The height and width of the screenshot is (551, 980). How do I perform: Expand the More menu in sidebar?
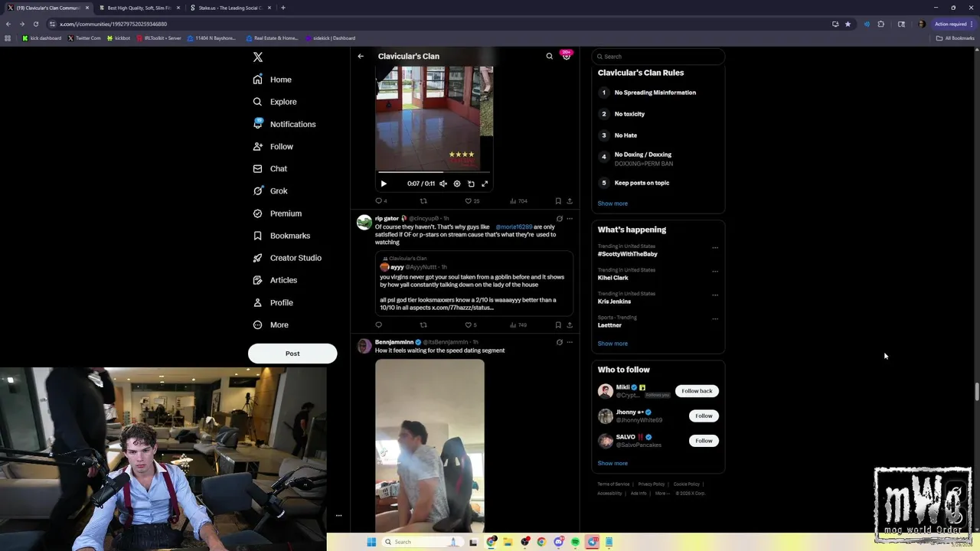(270, 324)
